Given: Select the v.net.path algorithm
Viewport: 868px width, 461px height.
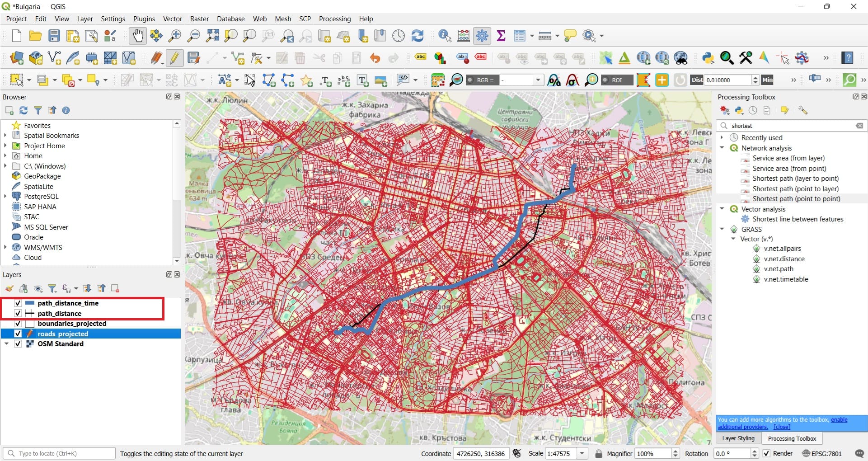Looking at the screenshot, I should [779, 269].
